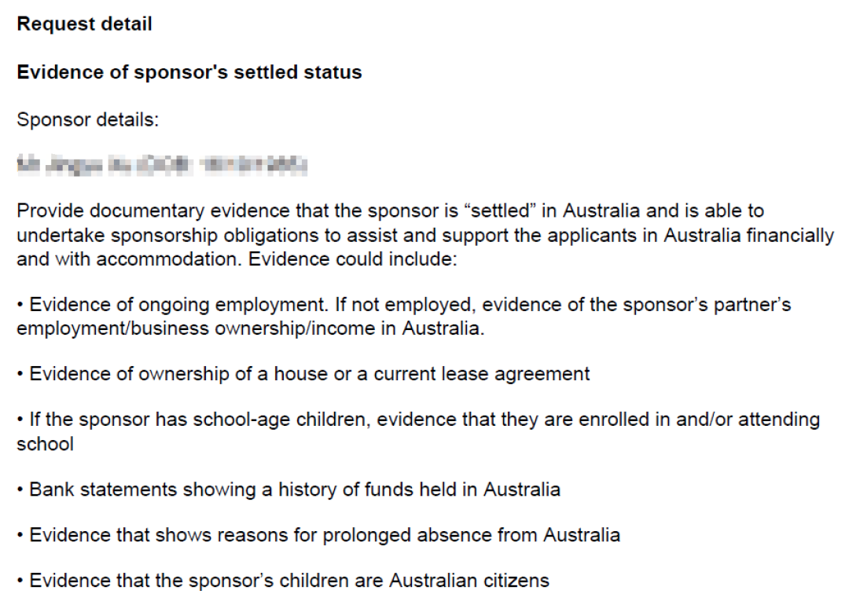Click the "Request detail" heading
This screenshot has height=616, width=849.
point(84,24)
